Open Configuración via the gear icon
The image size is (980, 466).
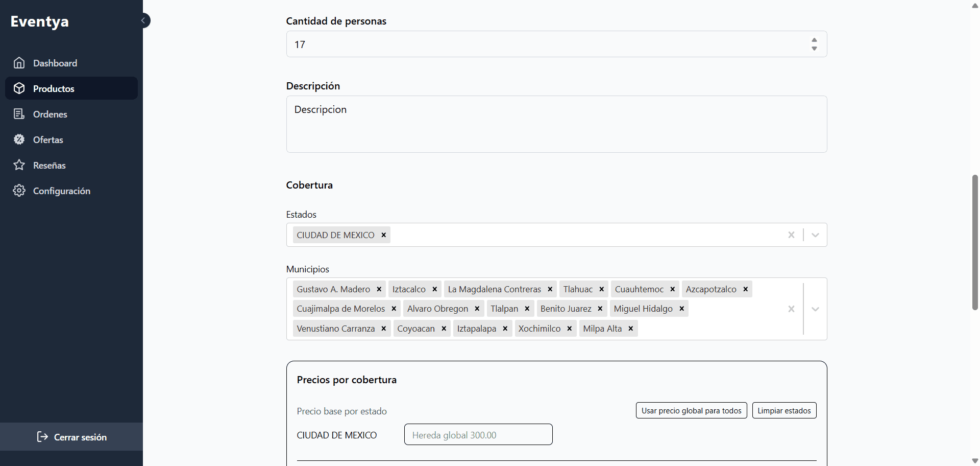click(x=19, y=191)
